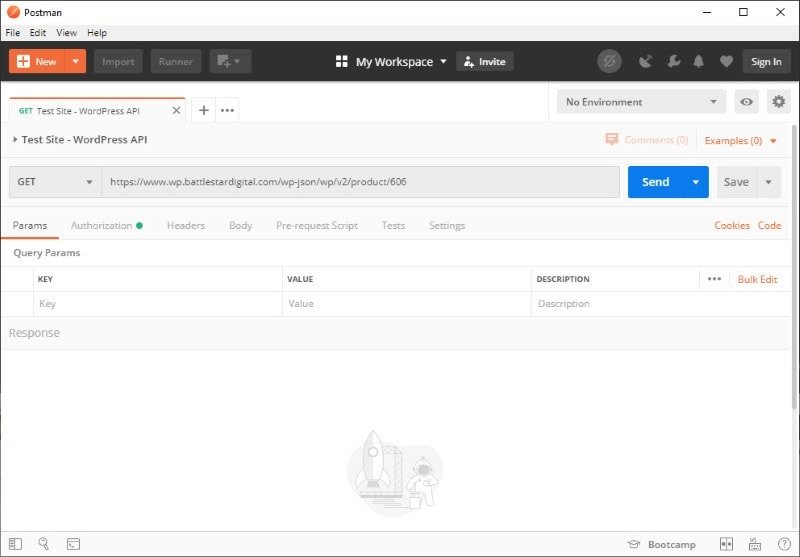Click the sync status icon

point(609,61)
